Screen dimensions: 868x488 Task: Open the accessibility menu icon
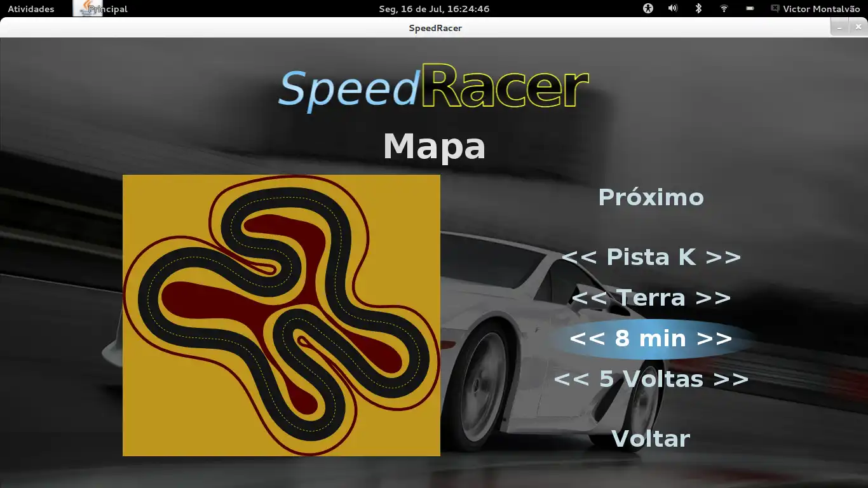coord(648,8)
